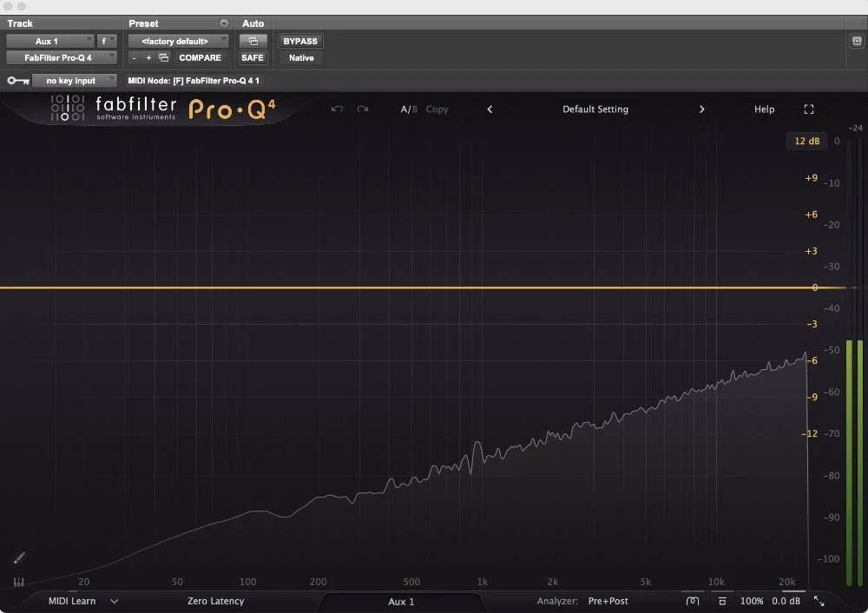
Task: Click the 100% output scale value
Action: (x=751, y=601)
